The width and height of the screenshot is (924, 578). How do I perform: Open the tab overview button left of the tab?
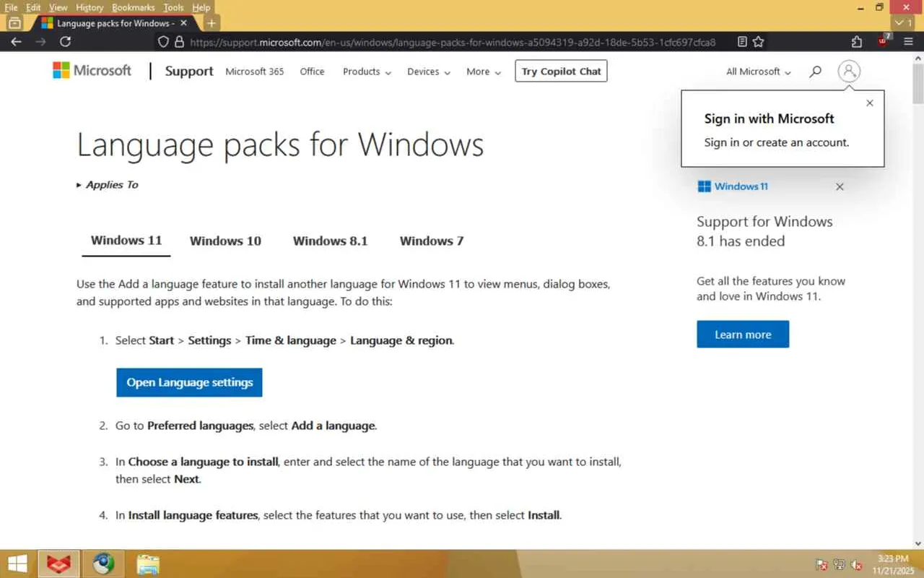point(14,23)
